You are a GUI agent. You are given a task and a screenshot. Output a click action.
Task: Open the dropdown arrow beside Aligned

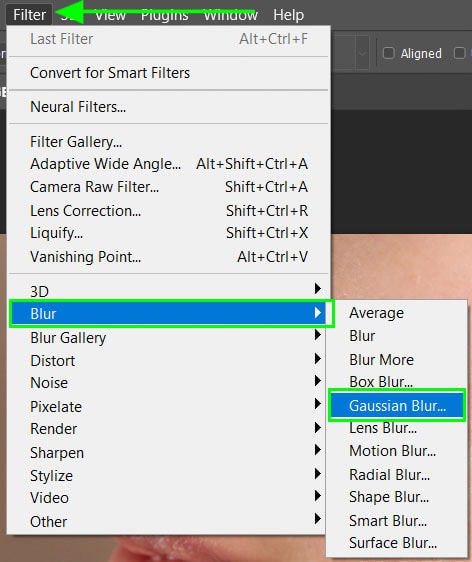point(362,53)
